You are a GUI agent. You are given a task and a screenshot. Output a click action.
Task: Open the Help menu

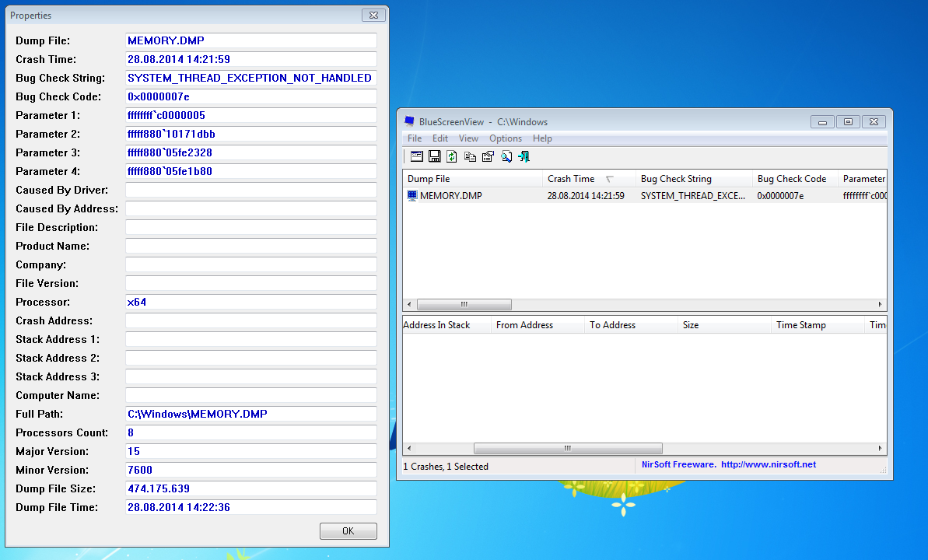542,138
